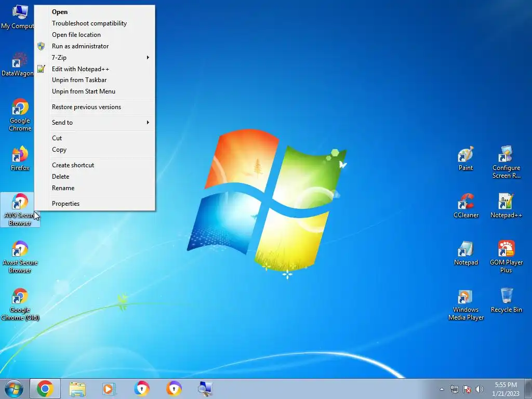This screenshot has height=399, width=532.
Task: Choose Run as administrator
Action: [95, 46]
